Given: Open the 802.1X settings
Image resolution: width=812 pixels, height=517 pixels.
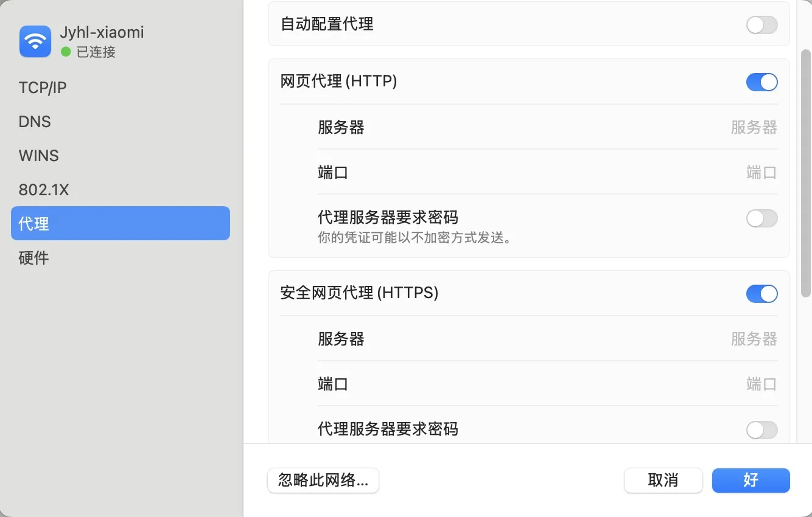Looking at the screenshot, I should pos(43,189).
